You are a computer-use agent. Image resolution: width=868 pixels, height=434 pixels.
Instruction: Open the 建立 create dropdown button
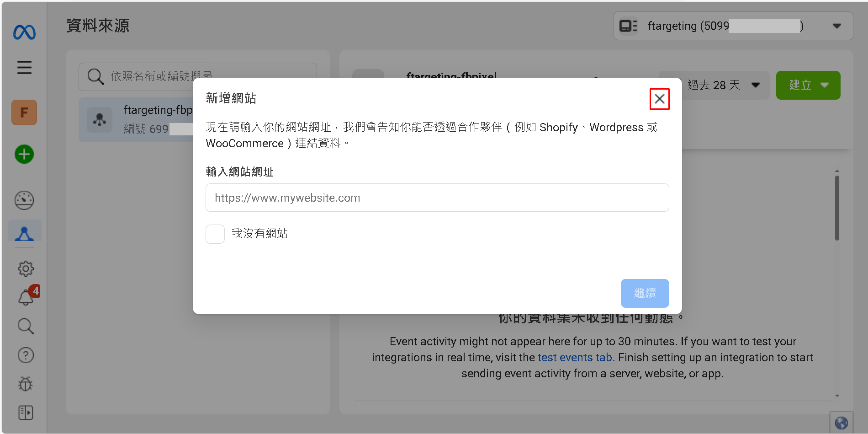point(808,85)
